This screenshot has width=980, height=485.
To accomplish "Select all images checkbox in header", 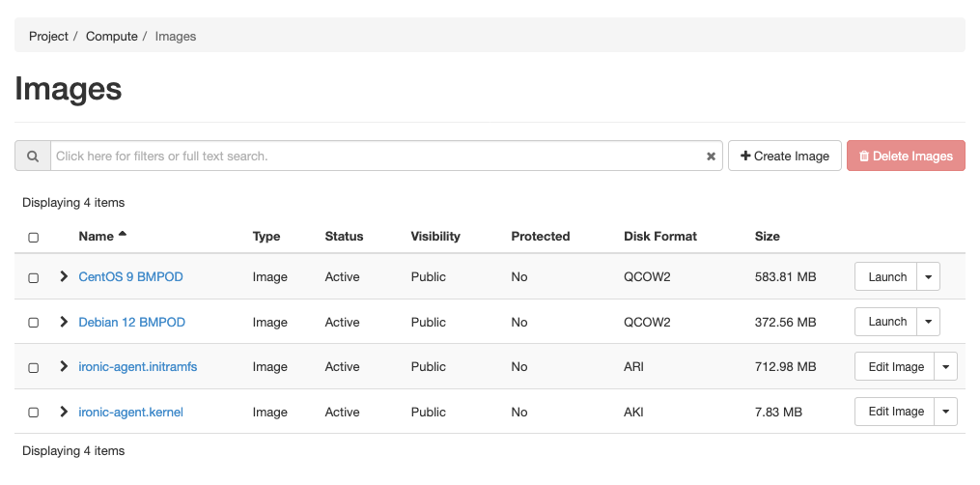I will [34, 237].
